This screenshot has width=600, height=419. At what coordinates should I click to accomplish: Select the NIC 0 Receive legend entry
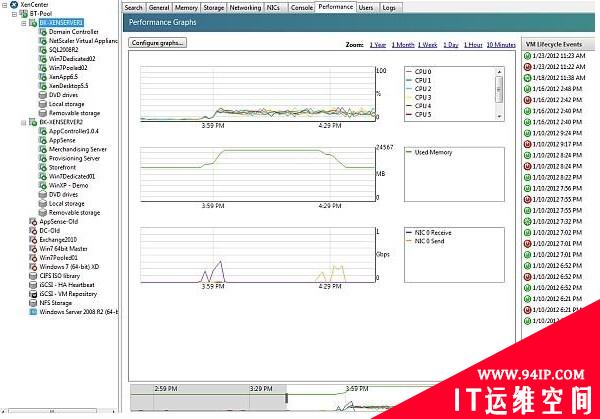point(429,233)
